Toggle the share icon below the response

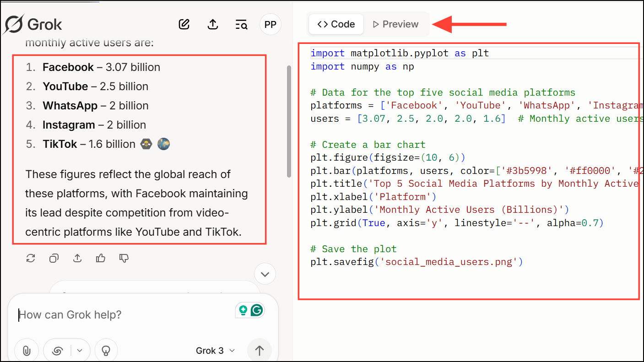77,258
